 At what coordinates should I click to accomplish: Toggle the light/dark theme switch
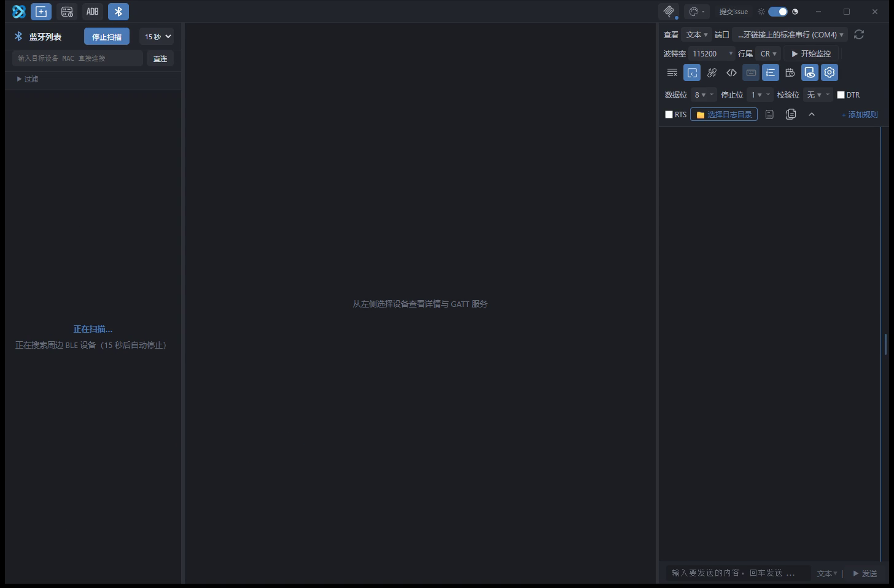point(778,12)
